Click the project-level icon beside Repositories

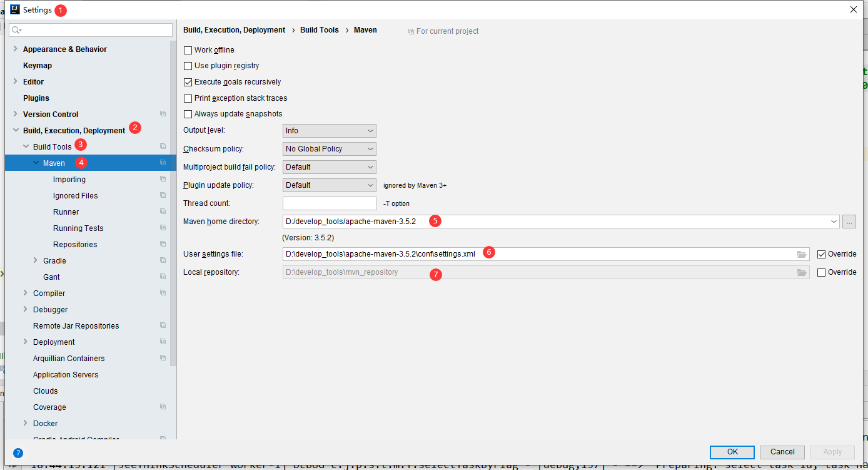[x=163, y=244]
